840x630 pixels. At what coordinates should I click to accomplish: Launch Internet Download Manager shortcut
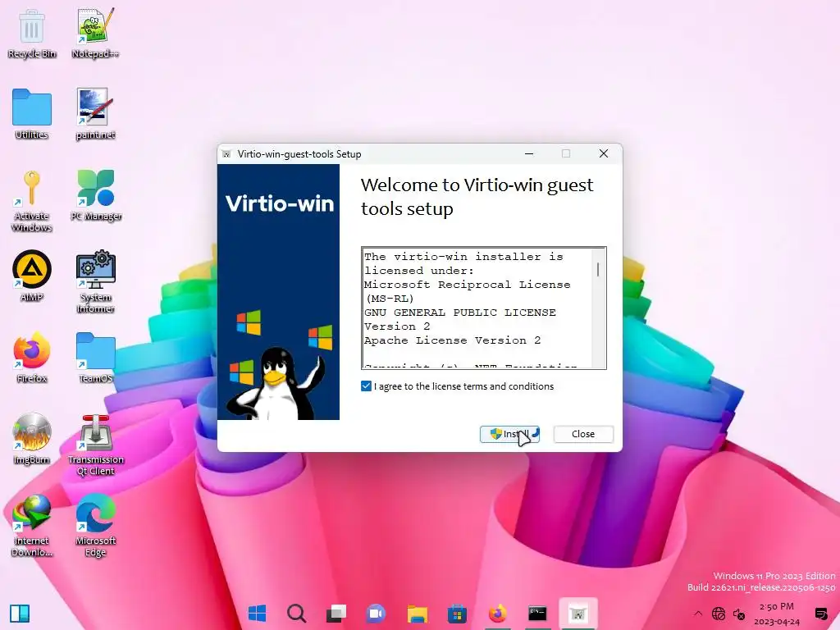click(x=32, y=526)
